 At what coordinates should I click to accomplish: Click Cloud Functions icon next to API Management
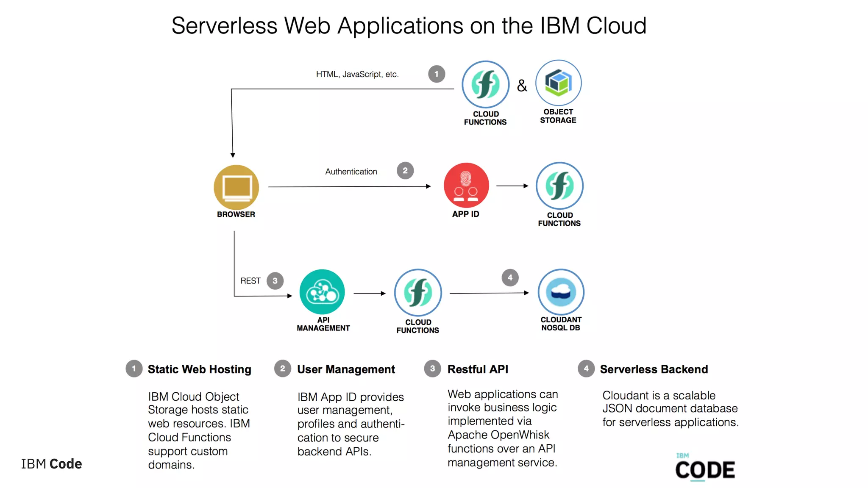[418, 292]
